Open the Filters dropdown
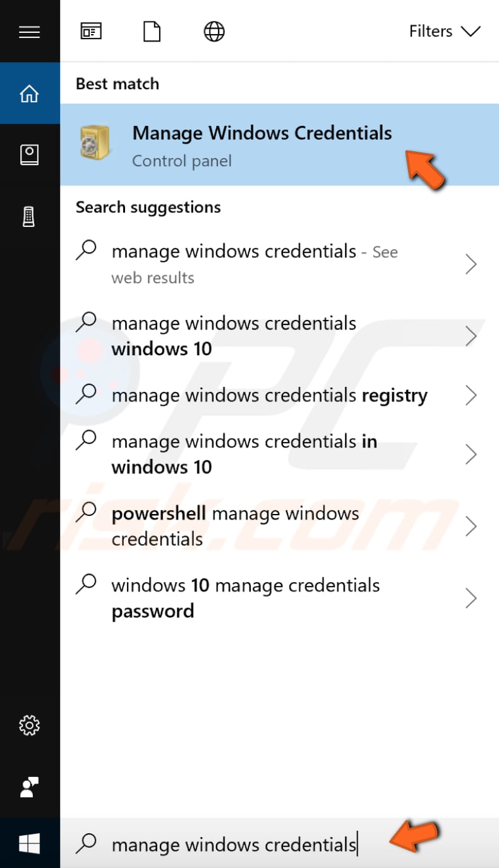This screenshot has height=868, width=499. click(x=444, y=31)
